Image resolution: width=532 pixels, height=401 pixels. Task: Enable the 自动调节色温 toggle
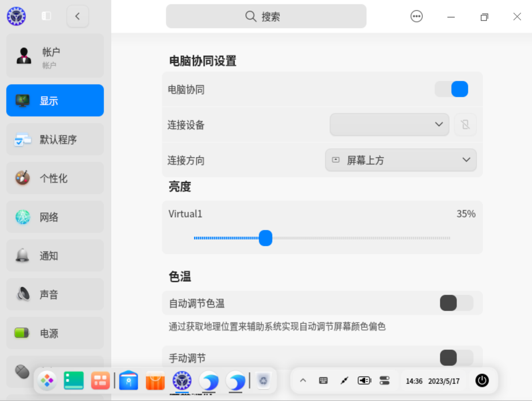[x=456, y=303]
